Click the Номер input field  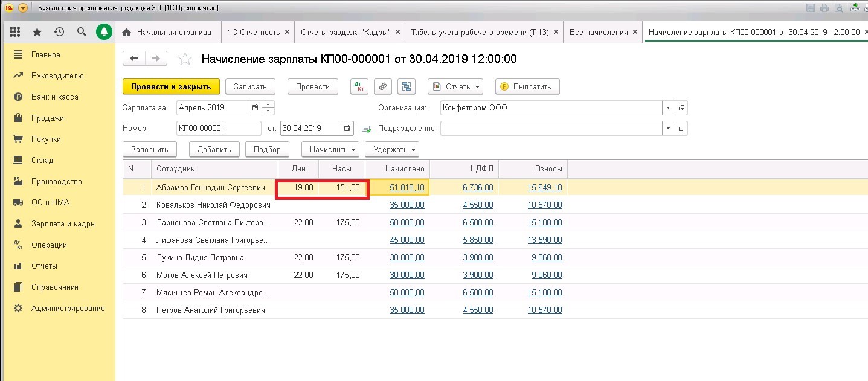[x=219, y=128]
